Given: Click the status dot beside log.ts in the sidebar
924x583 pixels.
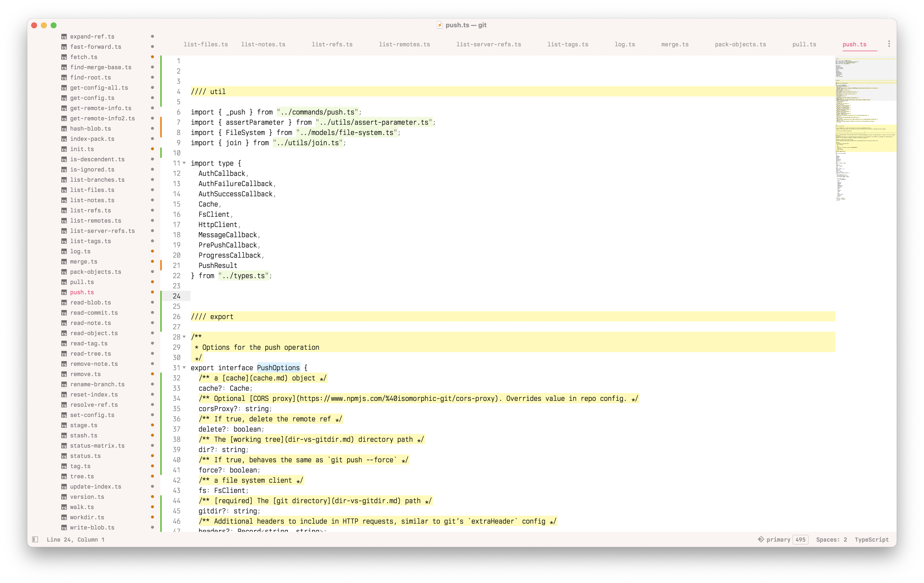Looking at the screenshot, I should (x=152, y=251).
